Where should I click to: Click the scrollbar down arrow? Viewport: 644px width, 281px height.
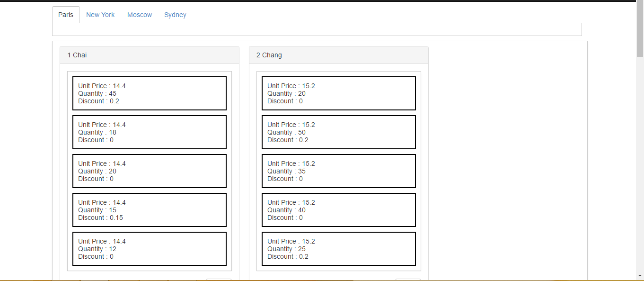tap(640, 276)
